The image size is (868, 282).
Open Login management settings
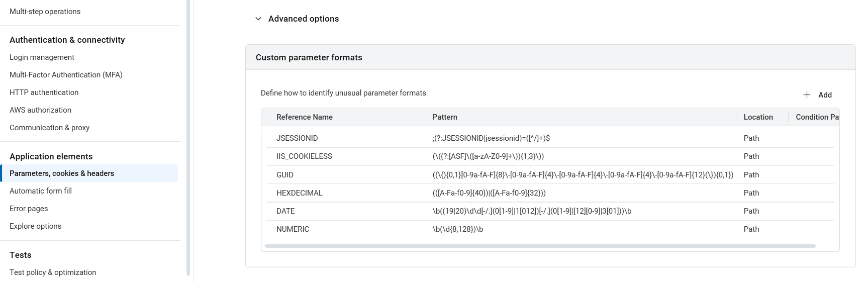[x=42, y=57]
